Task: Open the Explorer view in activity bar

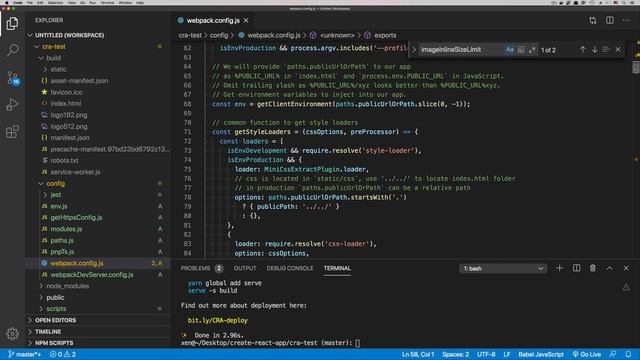Action: [12, 23]
